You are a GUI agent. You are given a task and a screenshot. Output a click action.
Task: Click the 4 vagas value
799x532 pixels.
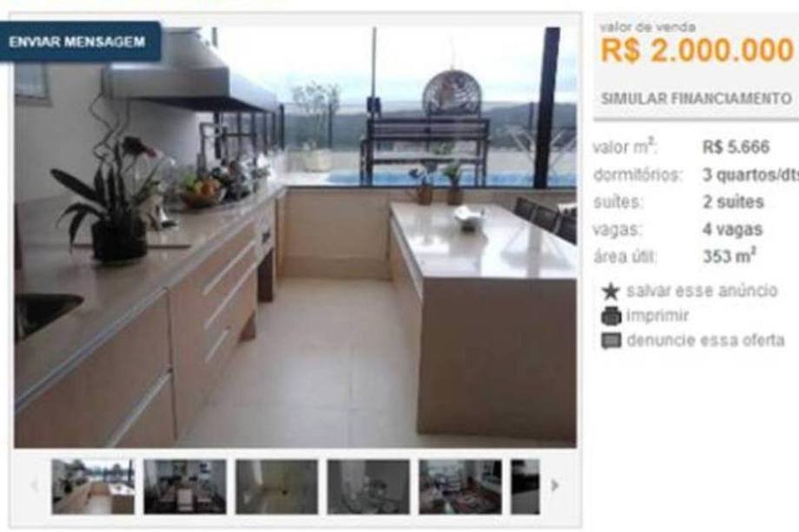732,229
